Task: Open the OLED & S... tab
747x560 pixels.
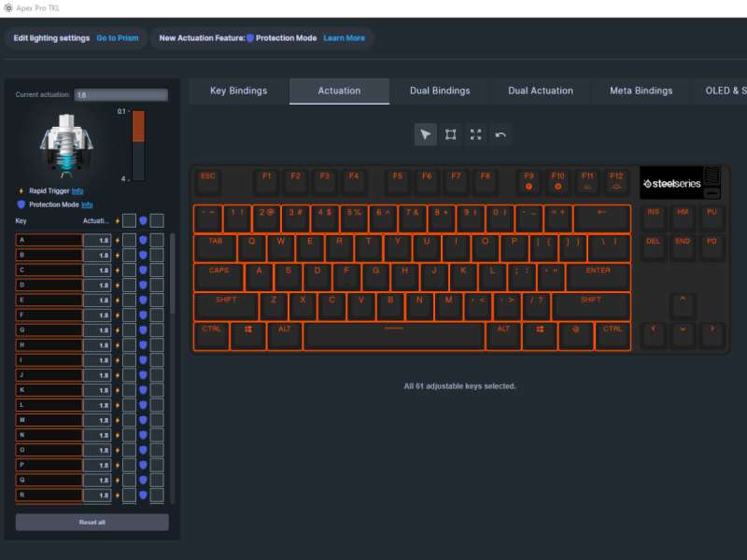Action: click(726, 91)
